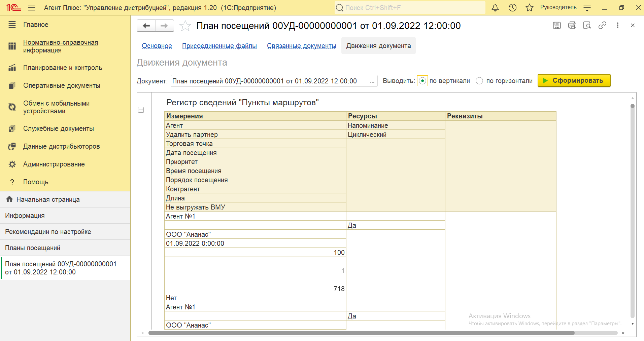Open notifications bell icon

pyautogui.click(x=495, y=8)
